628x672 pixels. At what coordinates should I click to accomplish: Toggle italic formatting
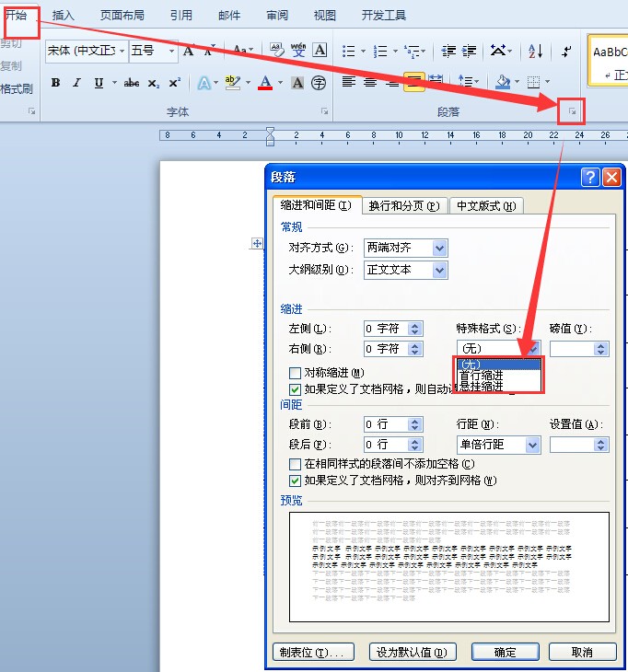77,83
